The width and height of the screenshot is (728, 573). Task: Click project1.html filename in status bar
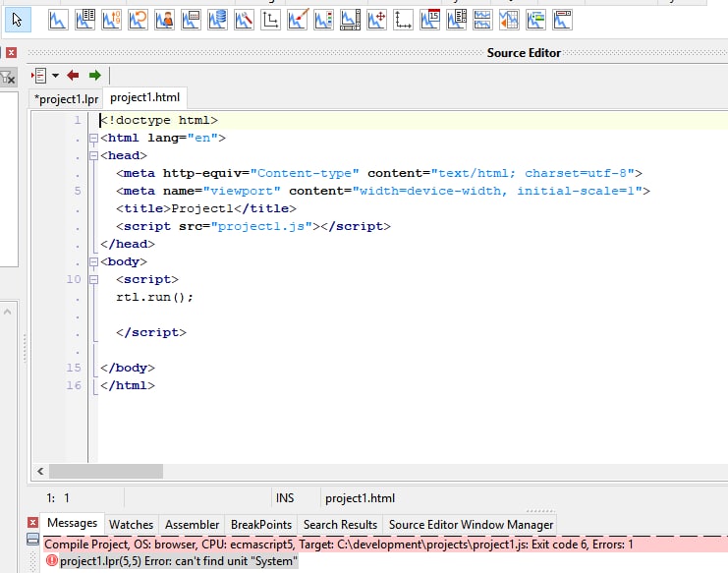tap(360, 498)
